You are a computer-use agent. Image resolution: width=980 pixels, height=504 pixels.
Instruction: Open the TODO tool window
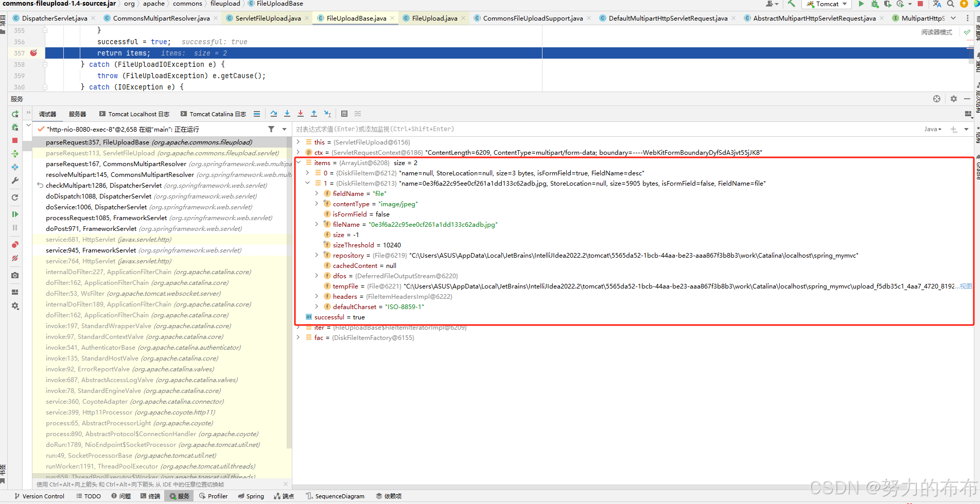(x=89, y=496)
